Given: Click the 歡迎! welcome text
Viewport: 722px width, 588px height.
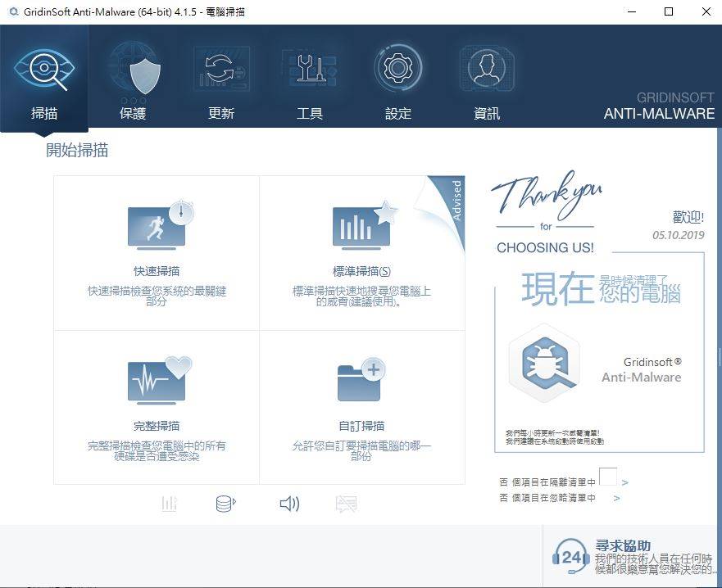Looking at the screenshot, I should (x=688, y=217).
